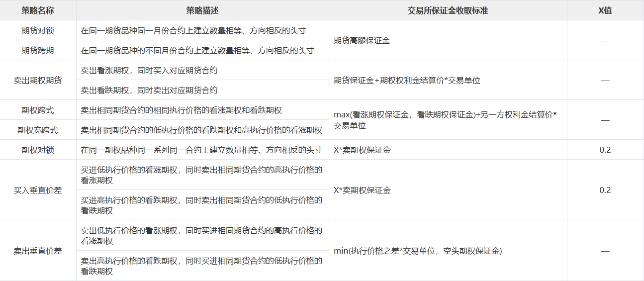The width and height of the screenshot is (644, 281).
Task: Click X*卖期权保证金 in the 买入垂直价差 row
Action: pos(448,190)
